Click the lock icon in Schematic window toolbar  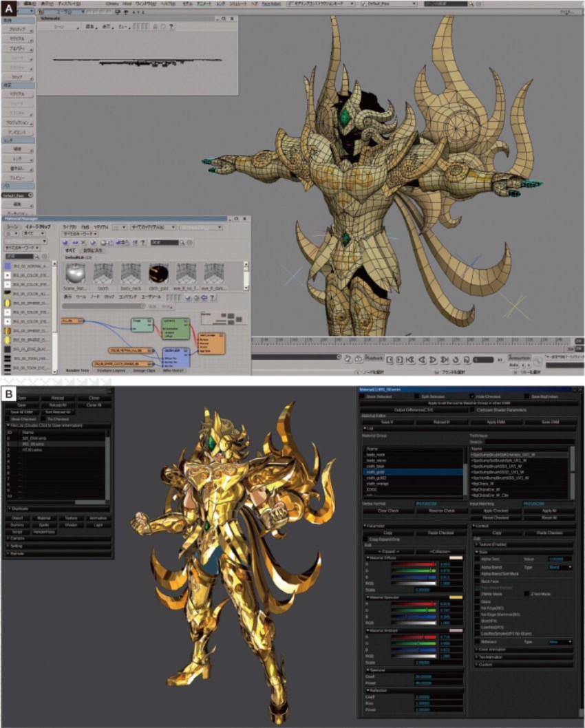(156, 27)
